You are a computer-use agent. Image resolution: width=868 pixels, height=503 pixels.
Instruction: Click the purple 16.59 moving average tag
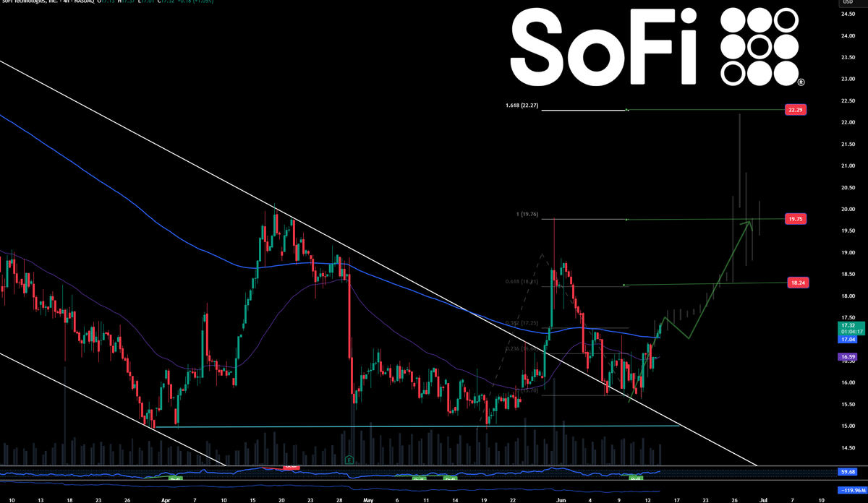coord(848,357)
